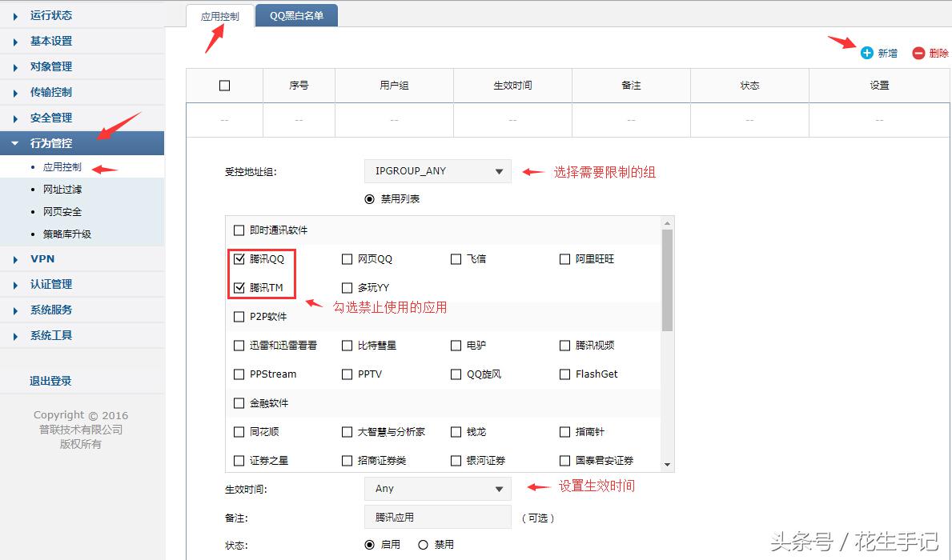This screenshot has width=952, height=560.
Task: Check the P2P软件 category checkbox
Action: click(239, 316)
